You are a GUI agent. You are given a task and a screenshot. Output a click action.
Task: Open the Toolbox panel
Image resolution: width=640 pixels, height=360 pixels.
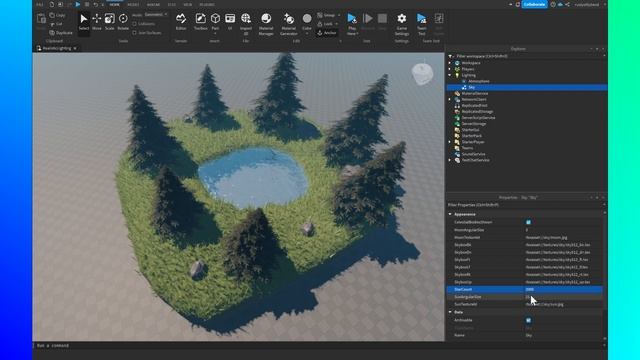[x=200, y=22]
